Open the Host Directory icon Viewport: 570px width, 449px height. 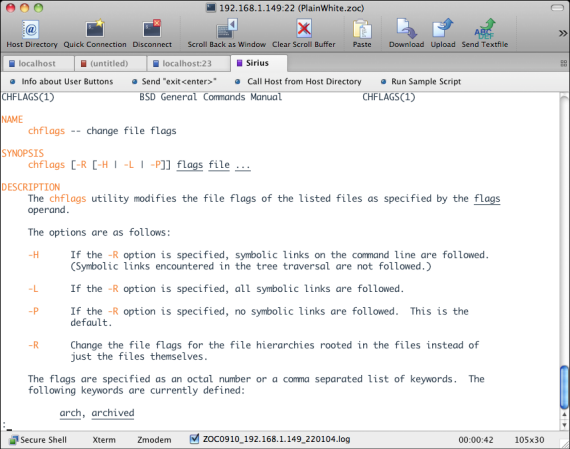point(31,29)
